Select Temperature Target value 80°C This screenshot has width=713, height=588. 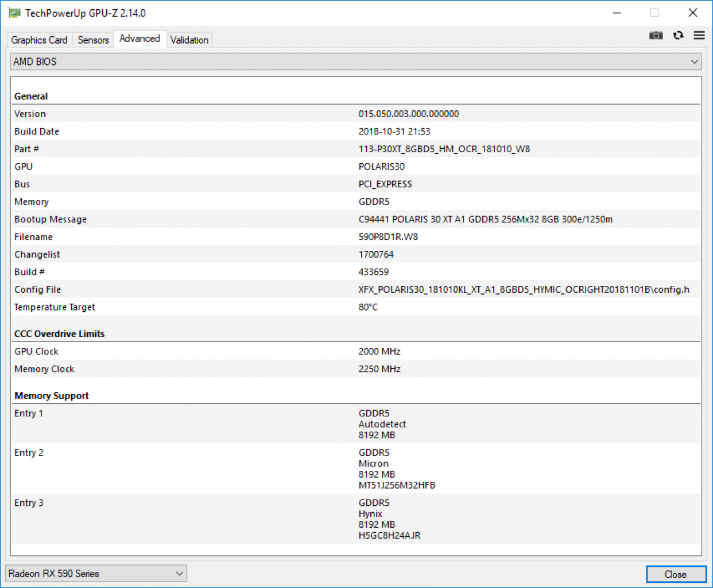coord(368,307)
